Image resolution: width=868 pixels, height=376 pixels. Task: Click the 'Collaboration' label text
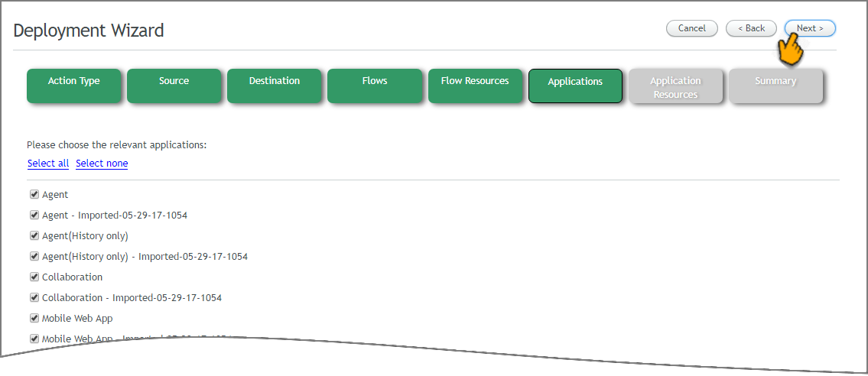(x=73, y=277)
